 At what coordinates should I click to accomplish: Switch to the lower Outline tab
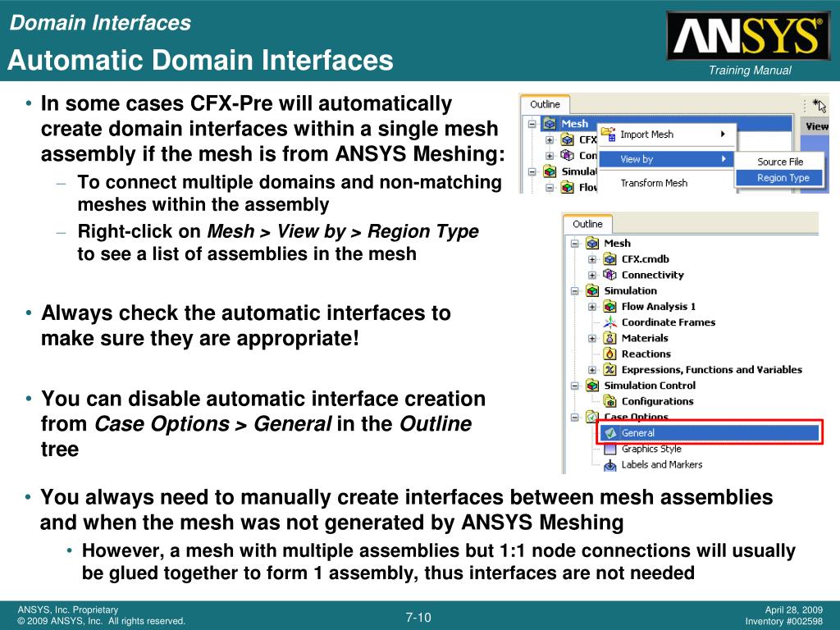pyautogui.click(x=587, y=224)
